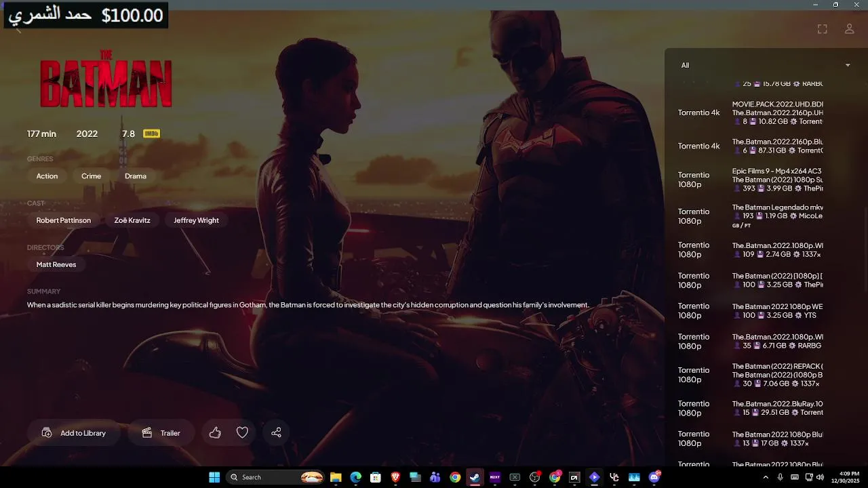Open the NEXT app taskbar icon

[495, 477]
